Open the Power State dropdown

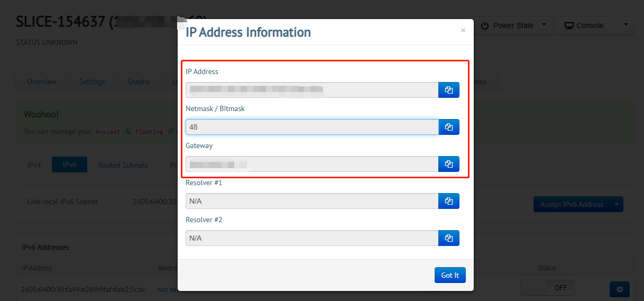pyautogui.click(x=513, y=25)
